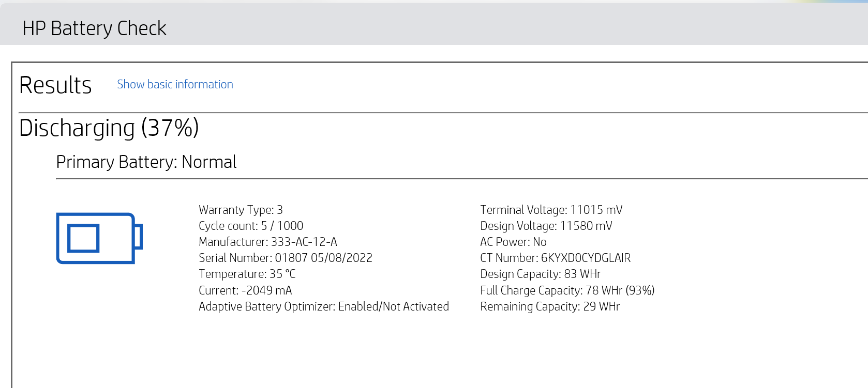Select the Warranty Type field
The width and height of the screenshot is (868, 388).
[240, 210]
